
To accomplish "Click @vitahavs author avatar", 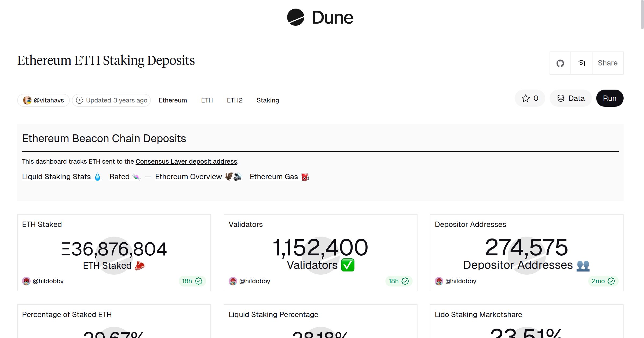I will pyautogui.click(x=28, y=100).
